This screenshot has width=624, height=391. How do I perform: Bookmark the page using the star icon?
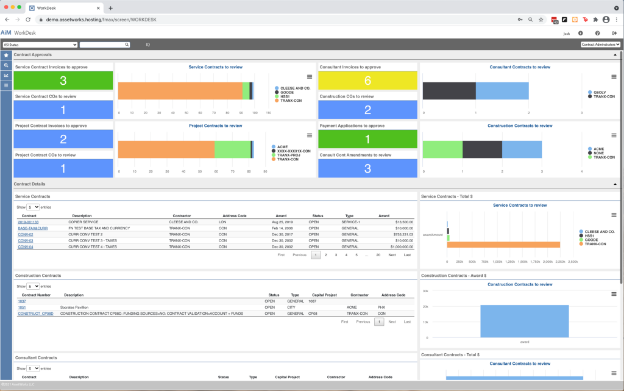[x=541, y=19]
